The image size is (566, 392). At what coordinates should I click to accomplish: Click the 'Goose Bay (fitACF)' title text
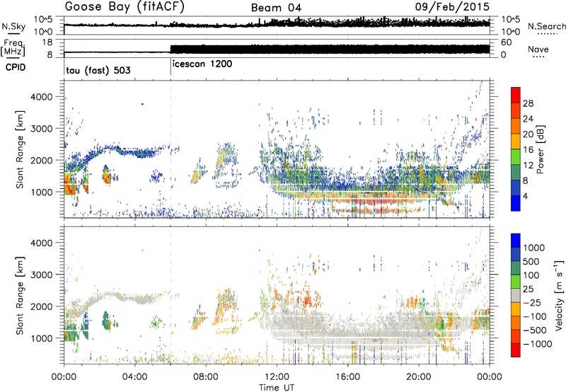tap(125, 7)
